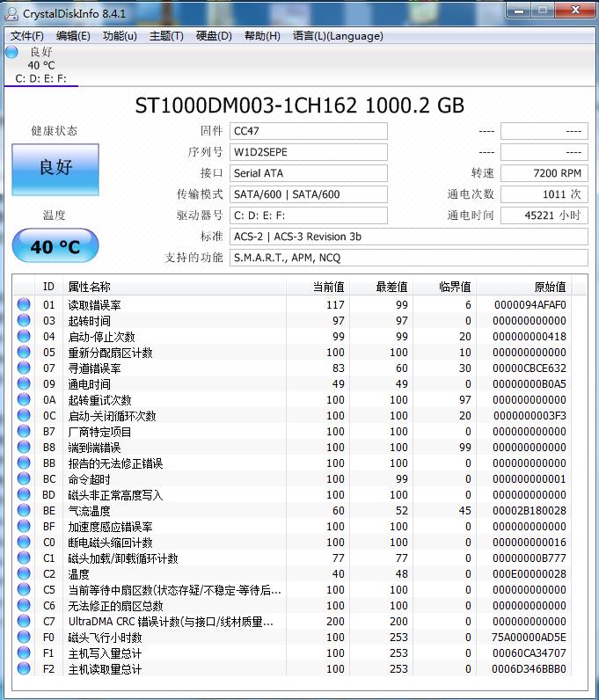Click the 临界值 column header
This screenshot has width=599, height=700.
(444, 286)
